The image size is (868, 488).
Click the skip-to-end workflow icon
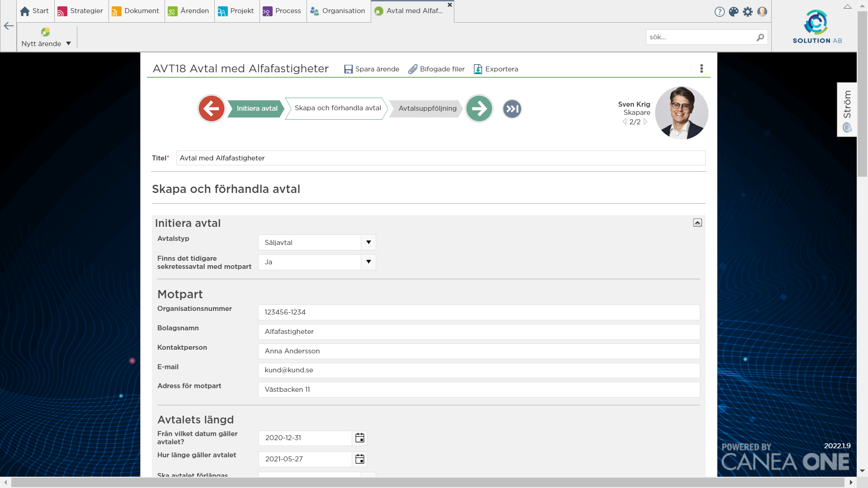(x=512, y=109)
